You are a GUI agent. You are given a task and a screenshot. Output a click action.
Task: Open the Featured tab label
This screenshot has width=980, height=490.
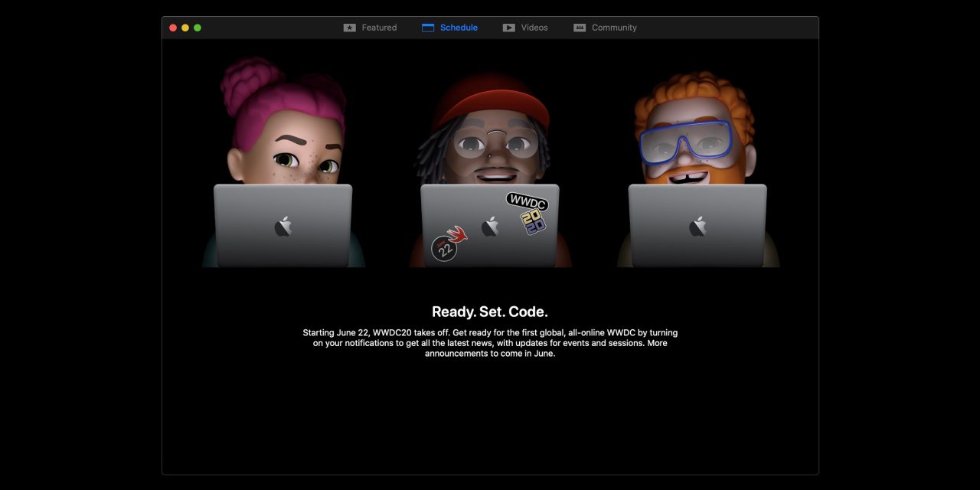tap(379, 28)
